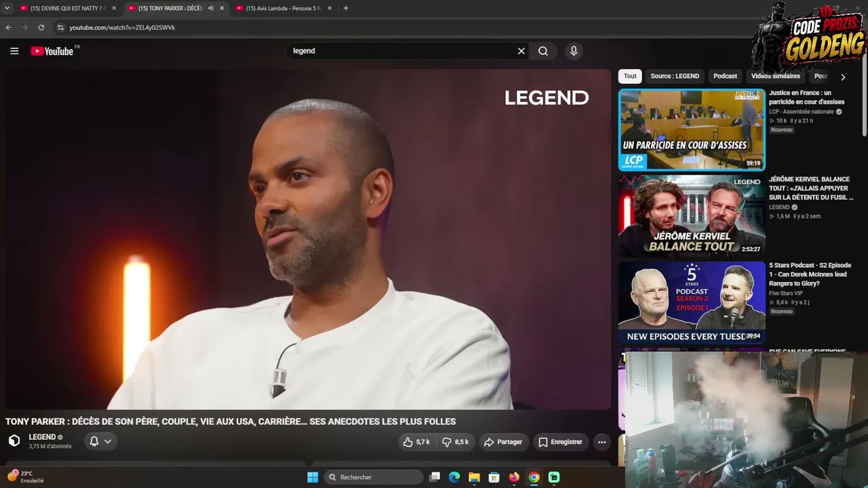Click the 3,75 M d'abonnés subscriber count
This screenshot has height=488, width=868.
point(50,447)
